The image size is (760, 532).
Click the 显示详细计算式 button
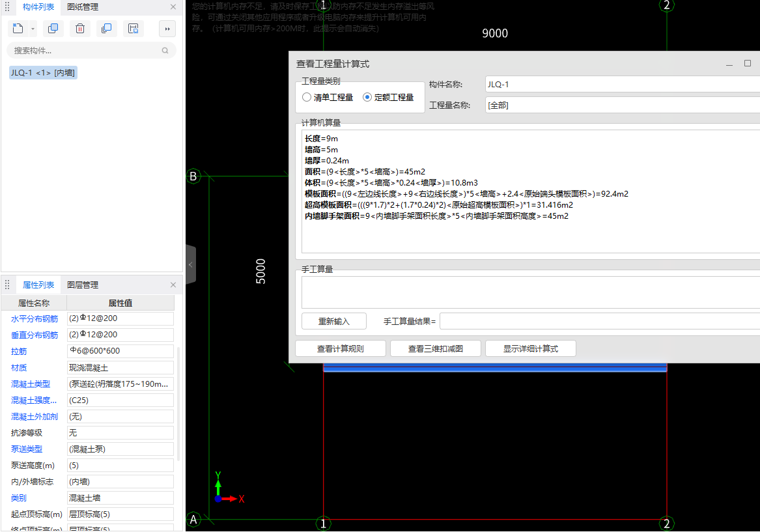coord(530,348)
